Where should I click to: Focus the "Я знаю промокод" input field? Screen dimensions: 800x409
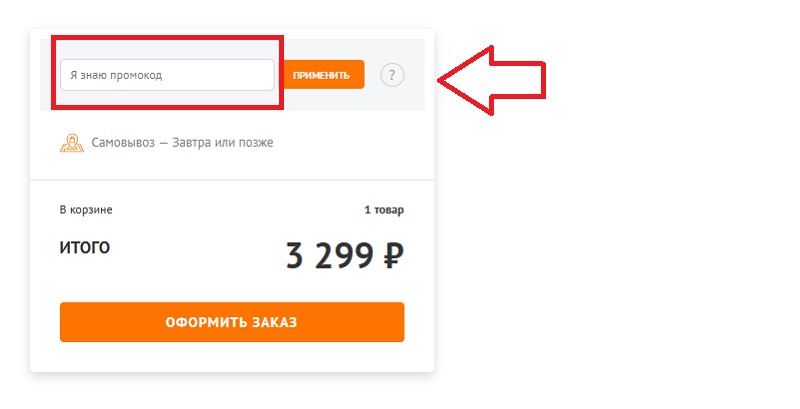(x=166, y=75)
